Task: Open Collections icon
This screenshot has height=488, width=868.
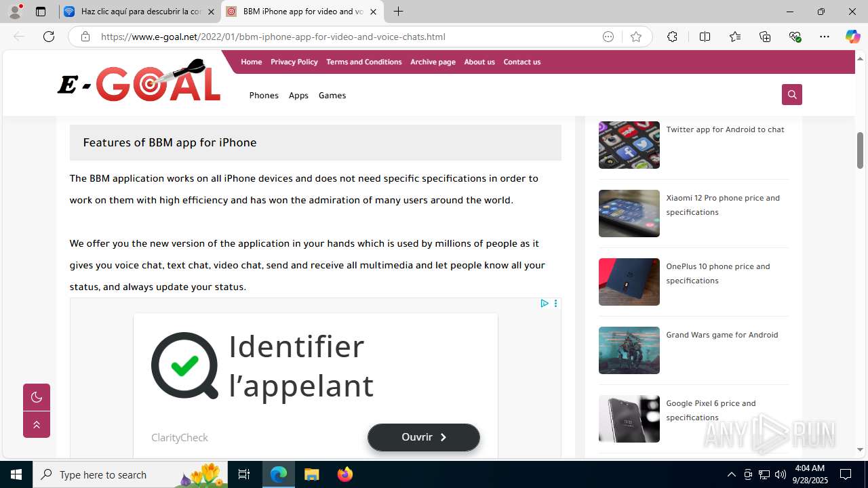Action: 765,37
